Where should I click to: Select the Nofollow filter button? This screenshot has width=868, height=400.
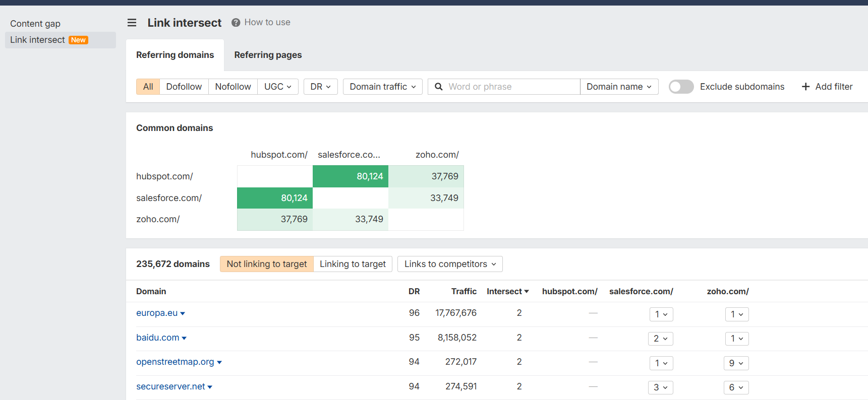pos(233,87)
